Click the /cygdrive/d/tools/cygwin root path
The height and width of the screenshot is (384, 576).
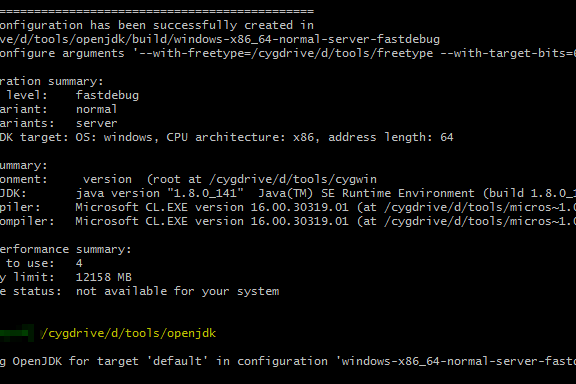pos(293,179)
